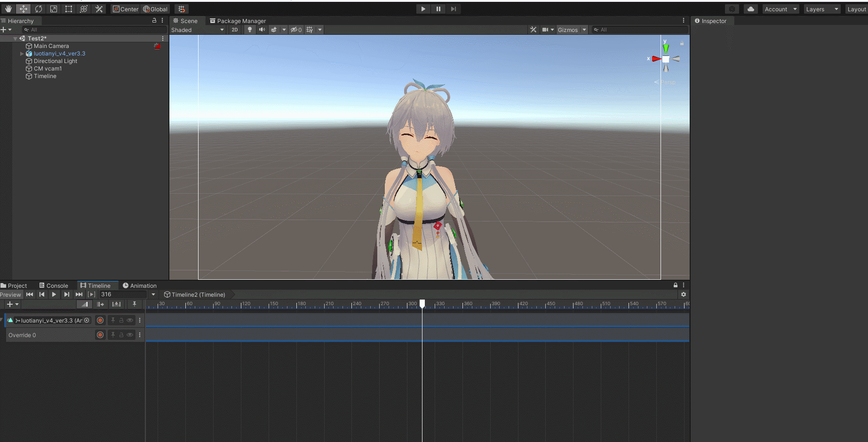Open Timeline window three-dot menu
Image resolution: width=868 pixels, height=442 pixels.
point(684,285)
